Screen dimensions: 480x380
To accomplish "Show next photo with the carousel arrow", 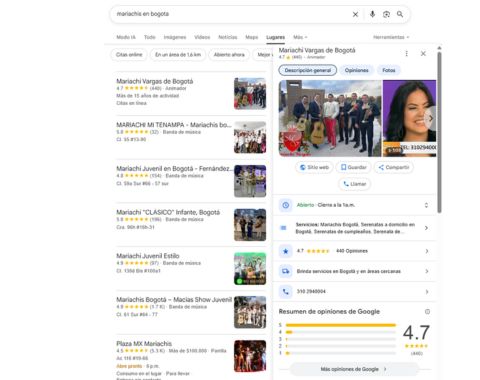I will (431, 118).
